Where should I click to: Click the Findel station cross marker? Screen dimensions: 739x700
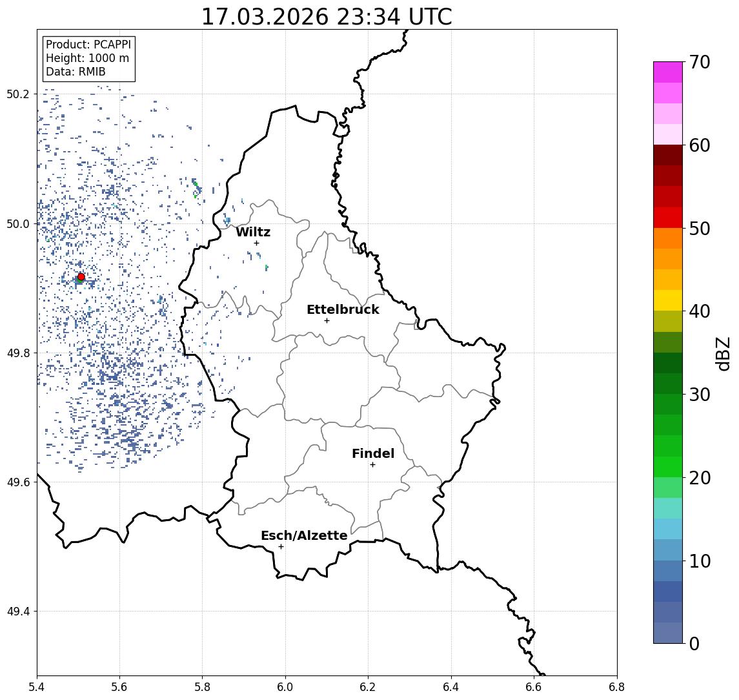372,465
